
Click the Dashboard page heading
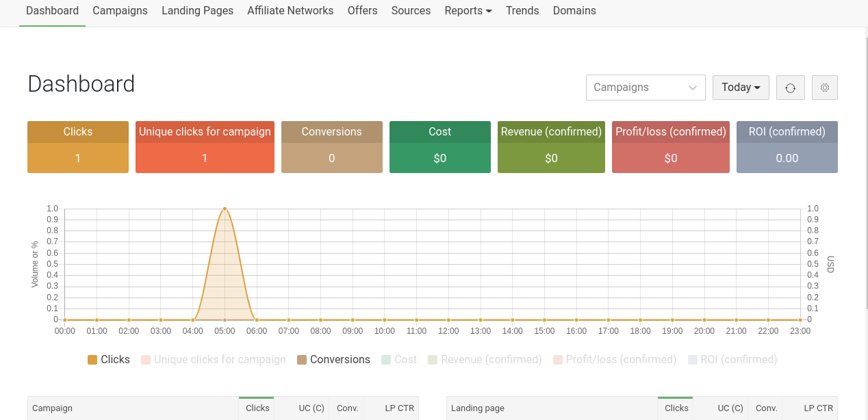coord(81,84)
